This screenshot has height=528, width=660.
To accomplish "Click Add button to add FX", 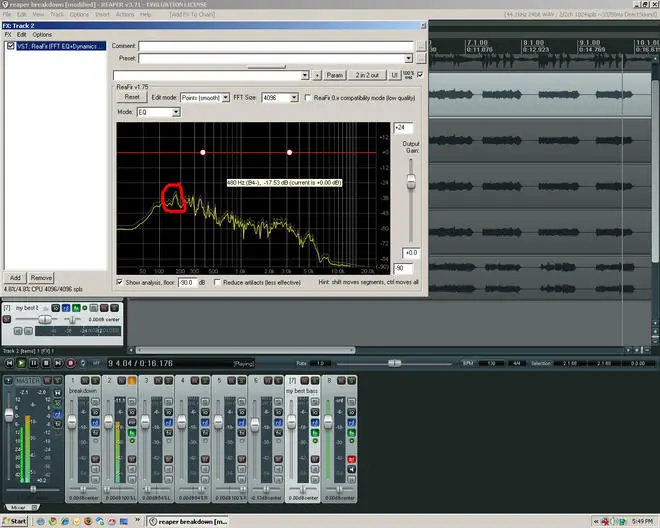I will pyautogui.click(x=15, y=277).
